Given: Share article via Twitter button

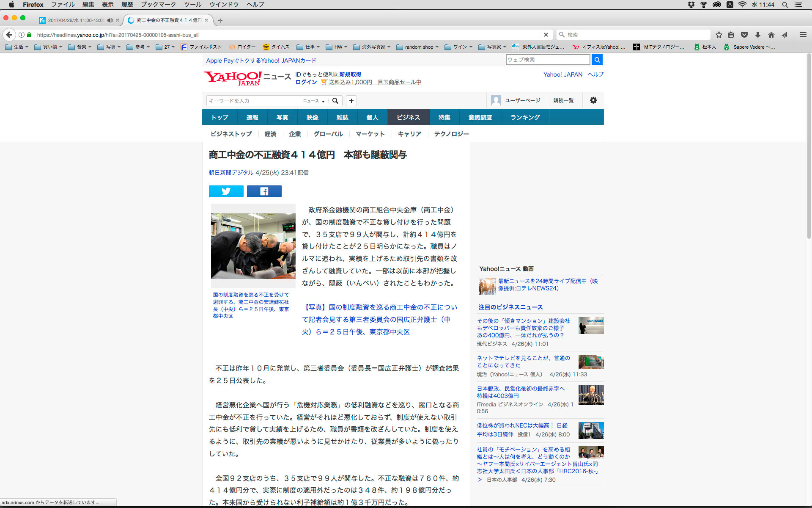Looking at the screenshot, I should click(226, 191).
